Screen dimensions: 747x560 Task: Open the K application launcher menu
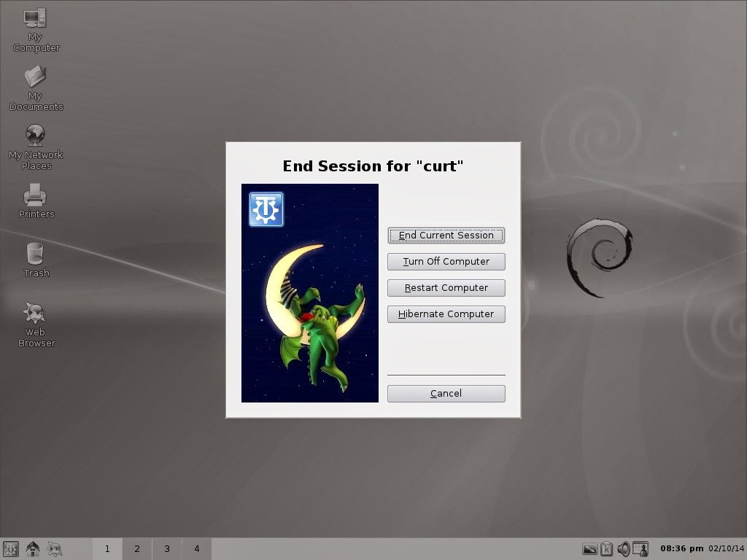(11, 548)
